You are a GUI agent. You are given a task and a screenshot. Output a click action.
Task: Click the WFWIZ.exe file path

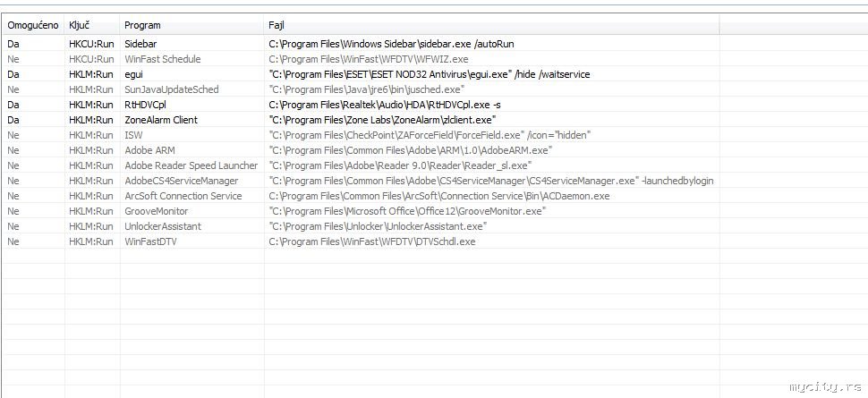click(369, 59)
